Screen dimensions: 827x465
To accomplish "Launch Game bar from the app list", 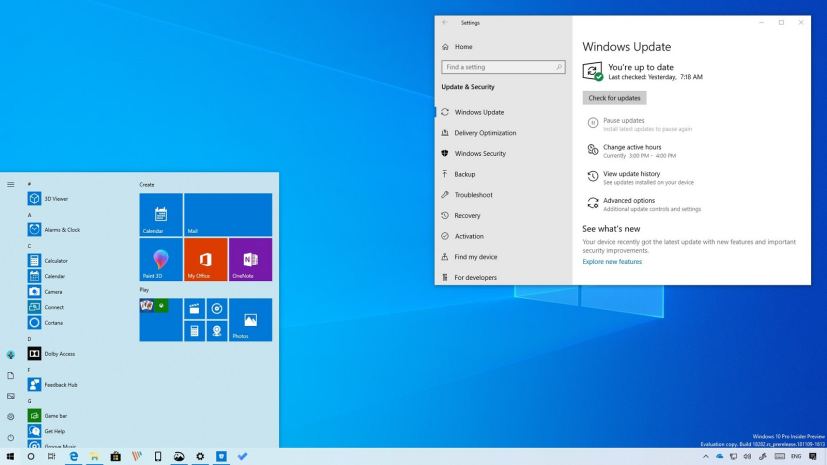I will (x=48, y=415).
